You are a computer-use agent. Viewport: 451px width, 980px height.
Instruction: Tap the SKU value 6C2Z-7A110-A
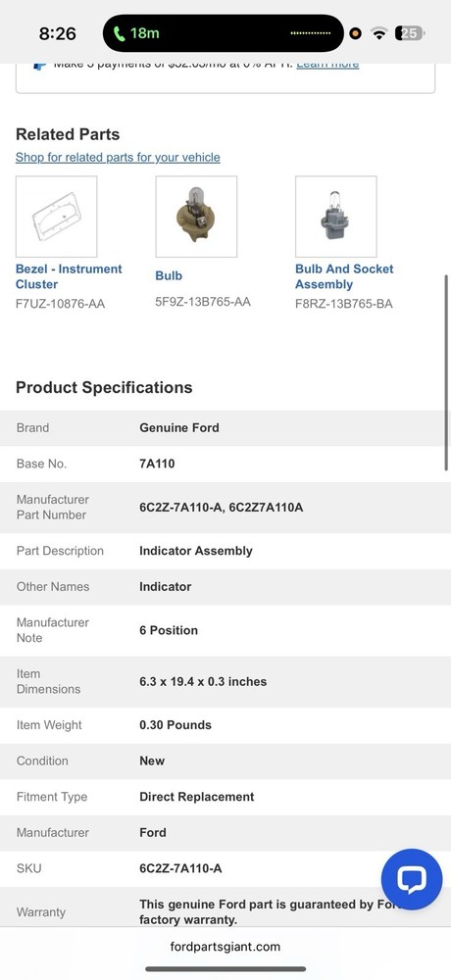point(180,868)
